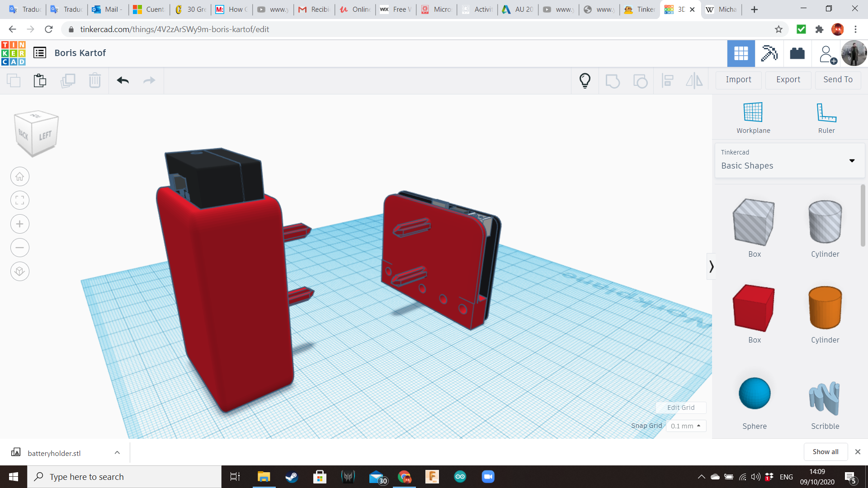
Task: Click the Export button
Action: click(x=788, y=80)
